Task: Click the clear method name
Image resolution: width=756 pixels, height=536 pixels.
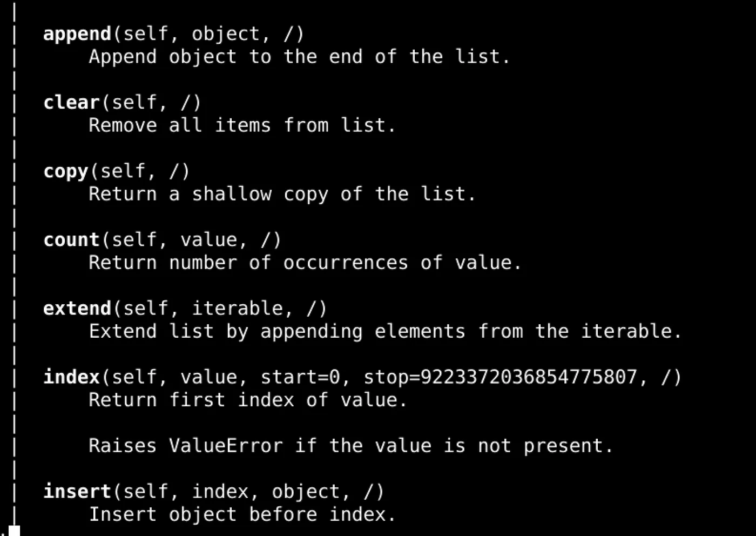Action: pos(71,103)
